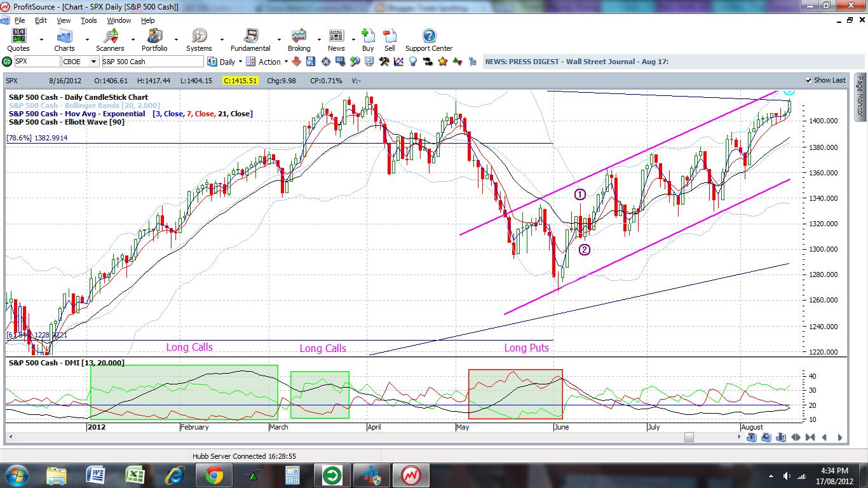Click the compress inward arrows chart control
Viewport: 868px width, 488px height.
point(810,437)
